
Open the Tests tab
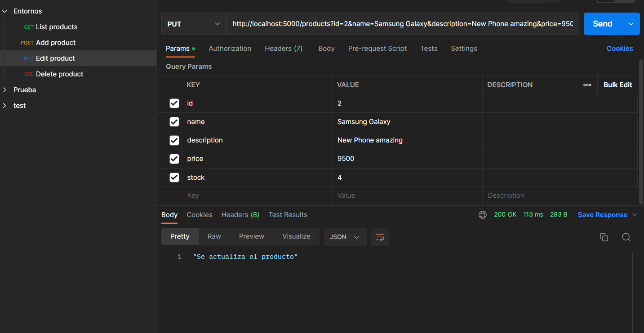click(429, 49)
